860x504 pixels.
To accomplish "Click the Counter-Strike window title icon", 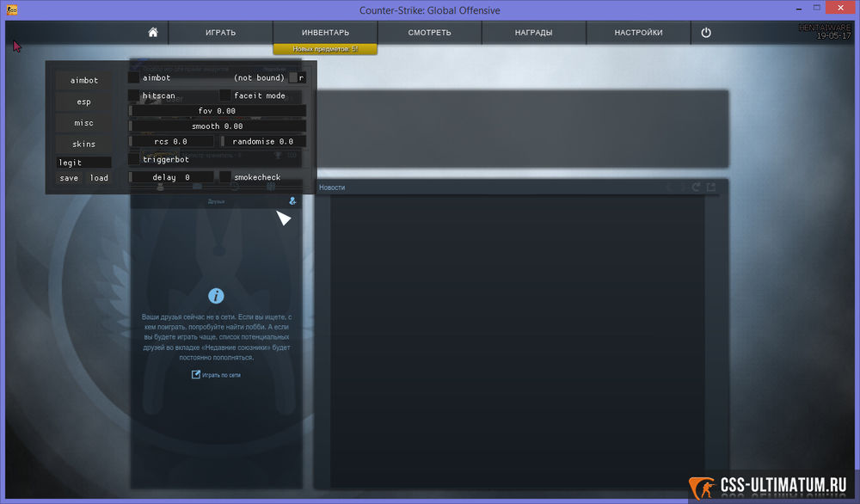I will pyautogui.click(x=11, y=9).
